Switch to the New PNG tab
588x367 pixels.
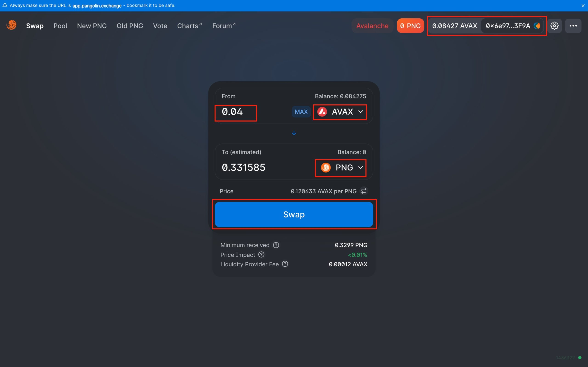[92, 26]
